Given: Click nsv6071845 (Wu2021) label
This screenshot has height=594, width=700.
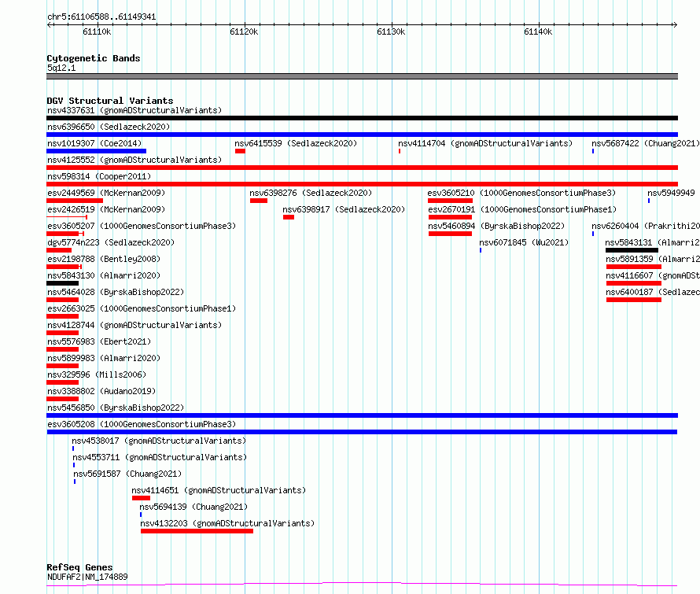Looking at the screenshot, I should point(524,242).
